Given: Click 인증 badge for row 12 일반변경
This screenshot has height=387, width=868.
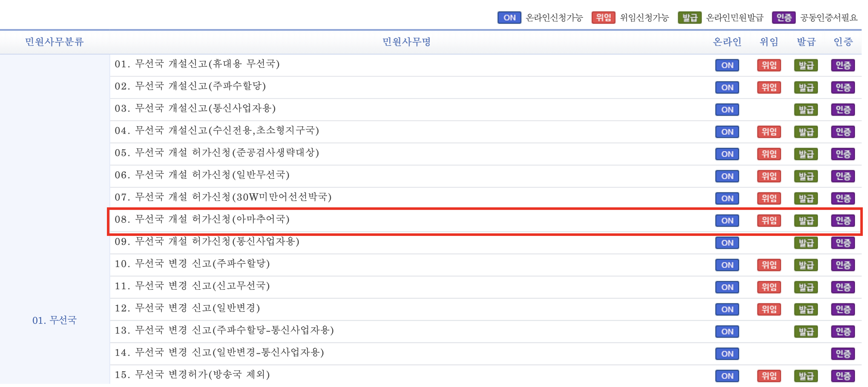Looking at the screenshot, I should [843, 309].
